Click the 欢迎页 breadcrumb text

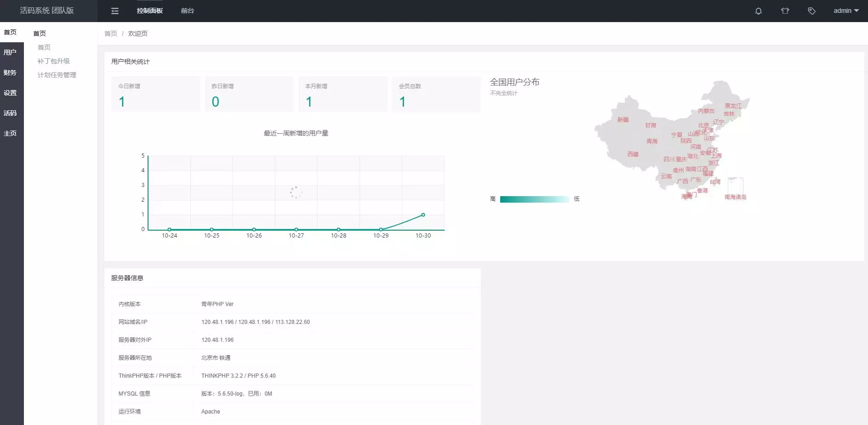137,33
